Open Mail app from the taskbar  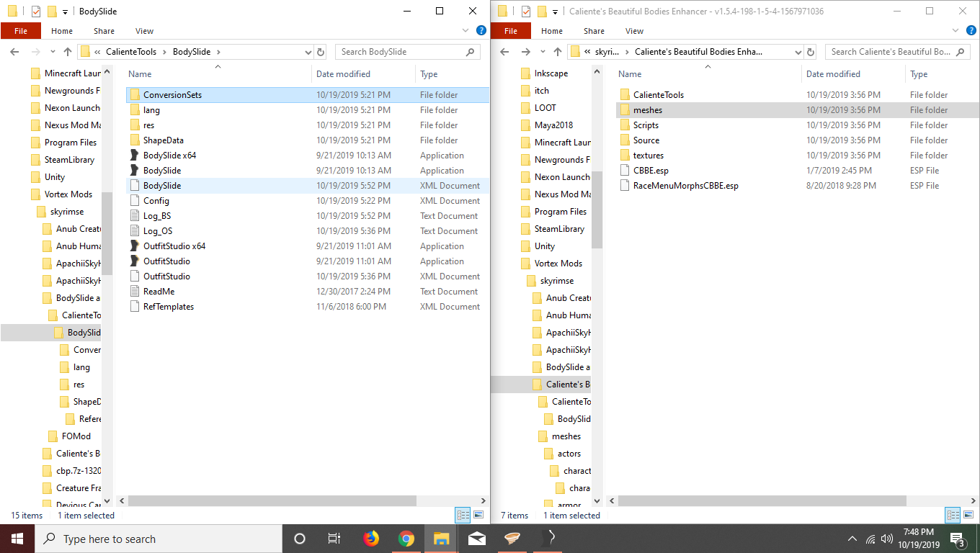[477, 539]
